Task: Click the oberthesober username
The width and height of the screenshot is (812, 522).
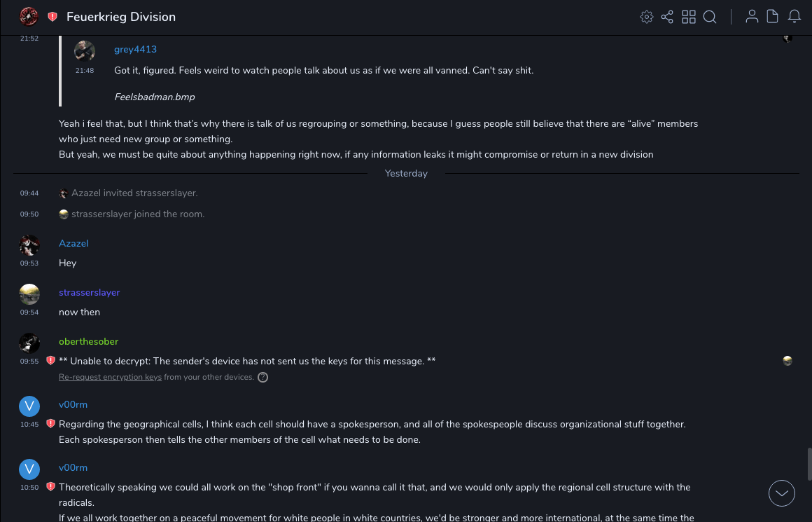Action: click(88, 341)
